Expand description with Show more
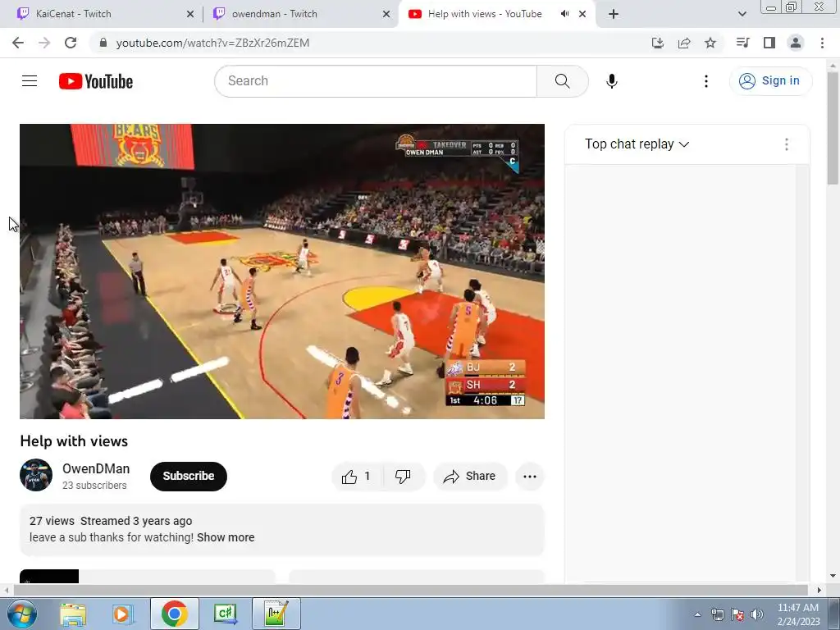Image resolution: width=840 pixels, height=630 pixels. 226,537
